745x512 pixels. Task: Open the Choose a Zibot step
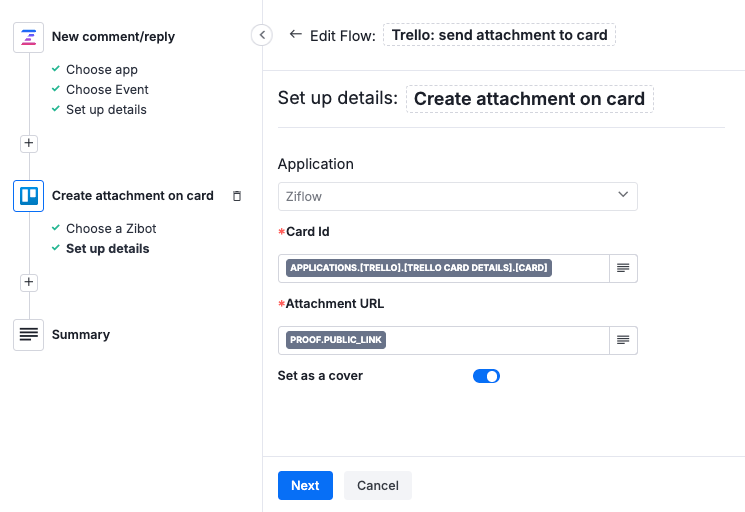pyautogui.click(x=111, y=228)
